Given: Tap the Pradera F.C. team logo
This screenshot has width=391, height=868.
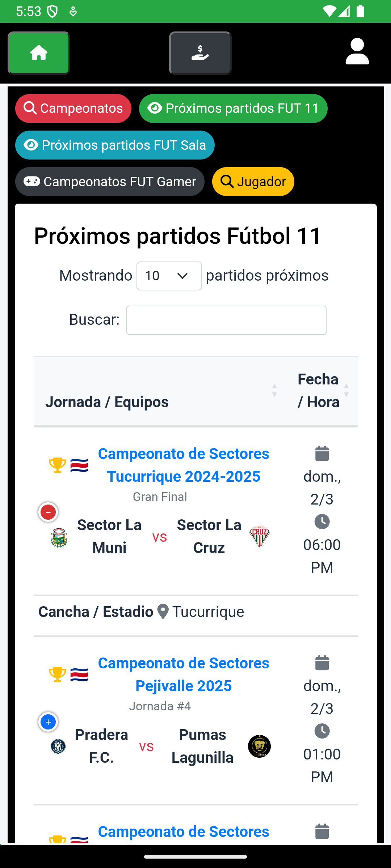Looking at the screenshot, I should coord(58,746).
